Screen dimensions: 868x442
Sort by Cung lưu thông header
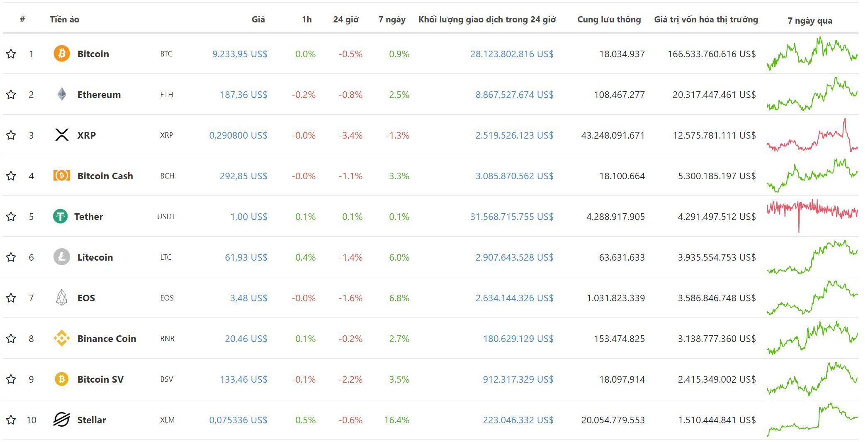click(x=609, y=19)
